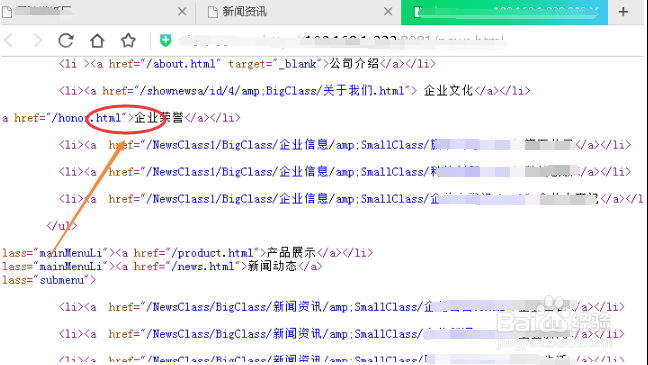Open a new tab with plus button
Screen dimensions: 648x365
(x=623, y=12)
